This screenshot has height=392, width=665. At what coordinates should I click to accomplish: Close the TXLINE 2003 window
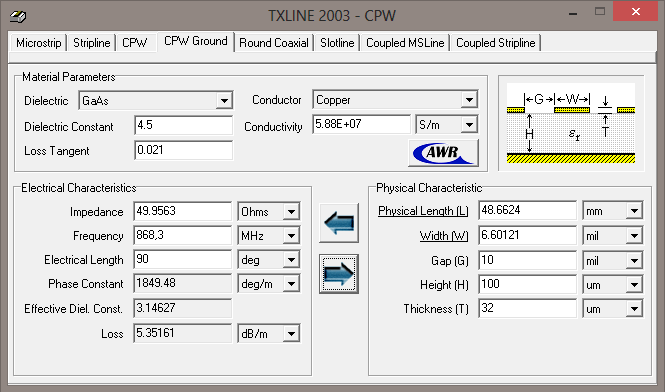636,11
